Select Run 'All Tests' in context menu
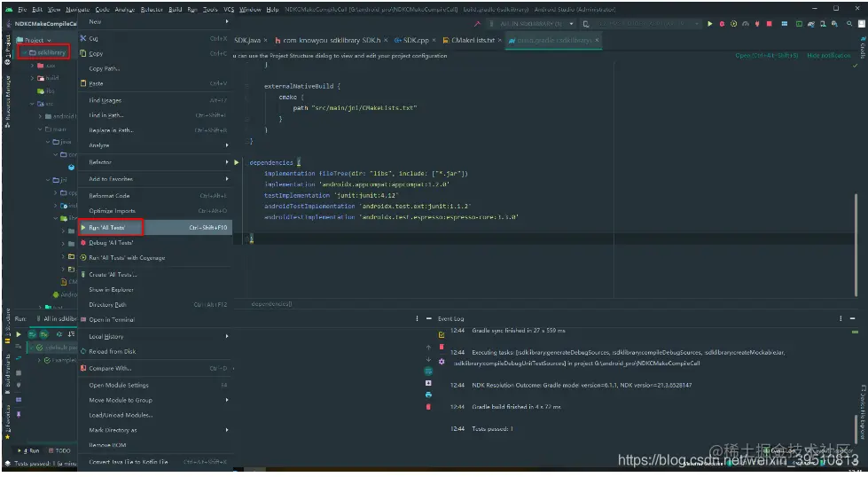 (155, 228)
